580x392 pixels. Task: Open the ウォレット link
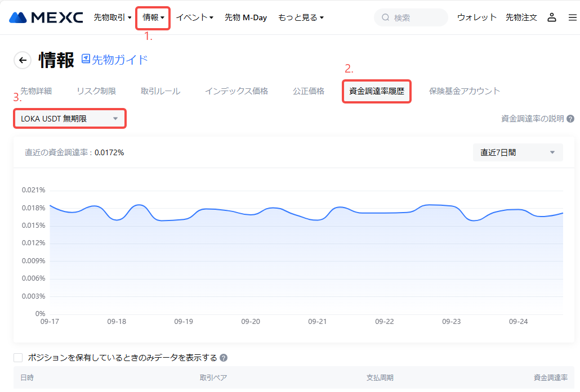(x=477, y=17)
